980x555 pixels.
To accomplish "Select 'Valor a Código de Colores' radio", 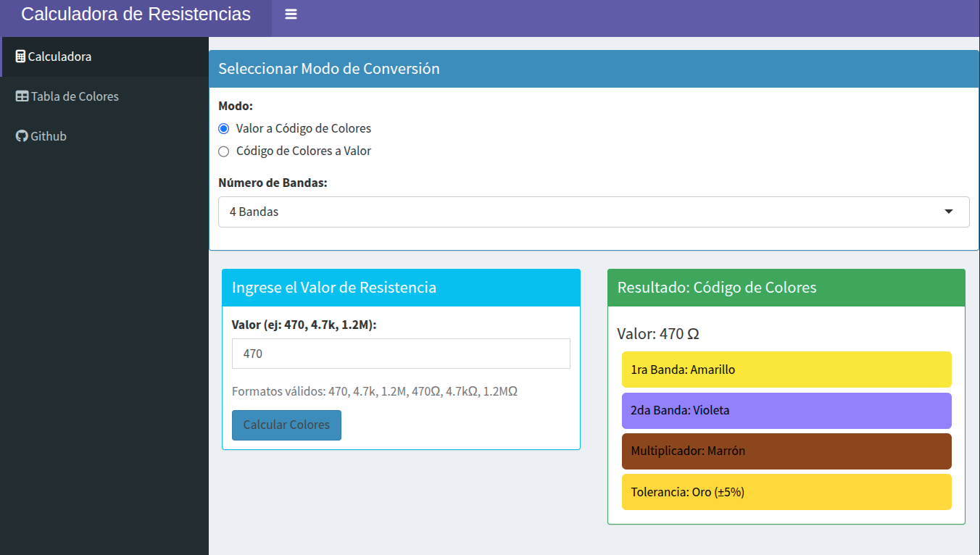I will 224,129.
